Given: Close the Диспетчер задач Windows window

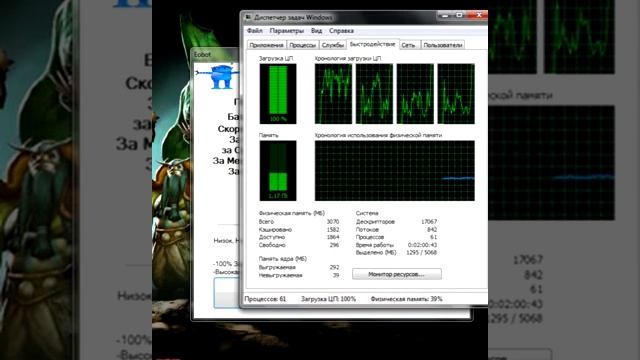Looking at the screenshot, I should pos(479,15).
